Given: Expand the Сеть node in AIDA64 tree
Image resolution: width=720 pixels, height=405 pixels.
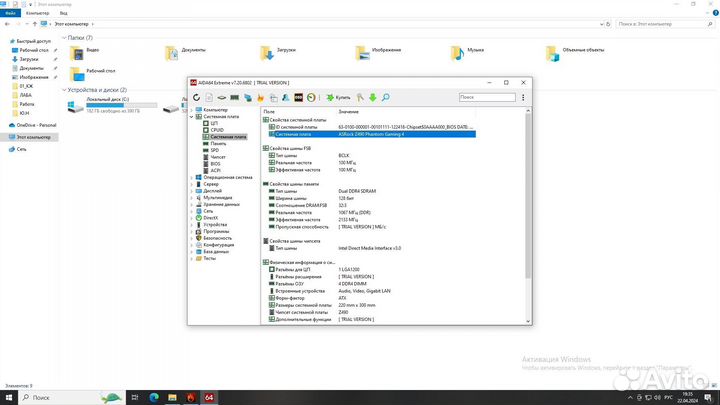Looking at the screenshot, I should coord(191,211).
